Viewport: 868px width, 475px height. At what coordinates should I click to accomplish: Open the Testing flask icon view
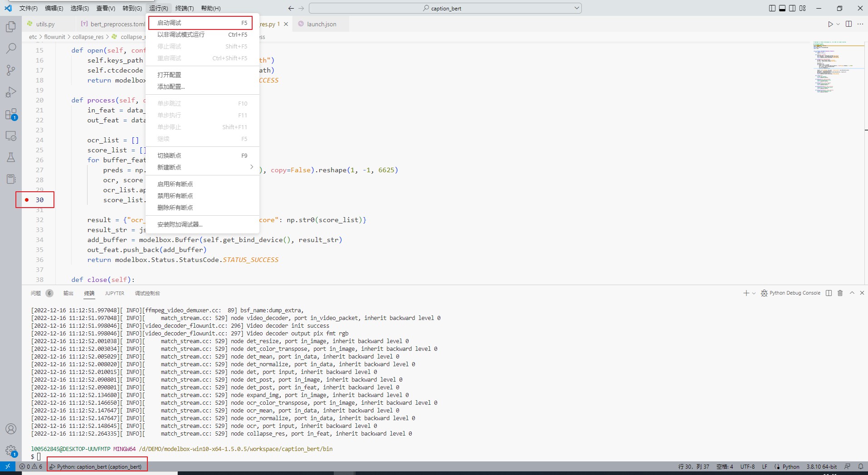pyautogui.click(x=11, y=157)
